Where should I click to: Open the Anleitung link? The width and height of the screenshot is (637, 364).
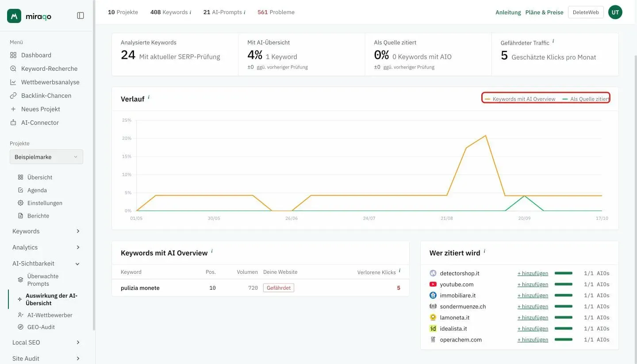pos(508,12)
